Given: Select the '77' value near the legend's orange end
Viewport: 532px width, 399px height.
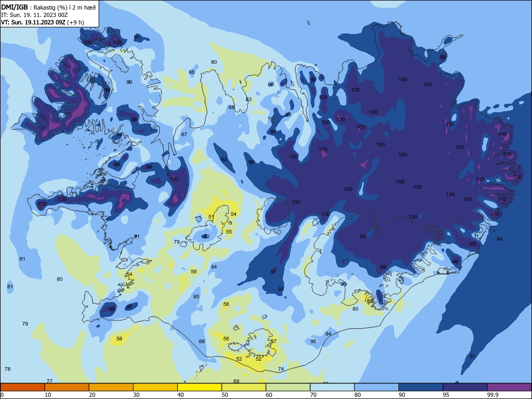Looking at the screenshot, I should [x=49, y=381].
